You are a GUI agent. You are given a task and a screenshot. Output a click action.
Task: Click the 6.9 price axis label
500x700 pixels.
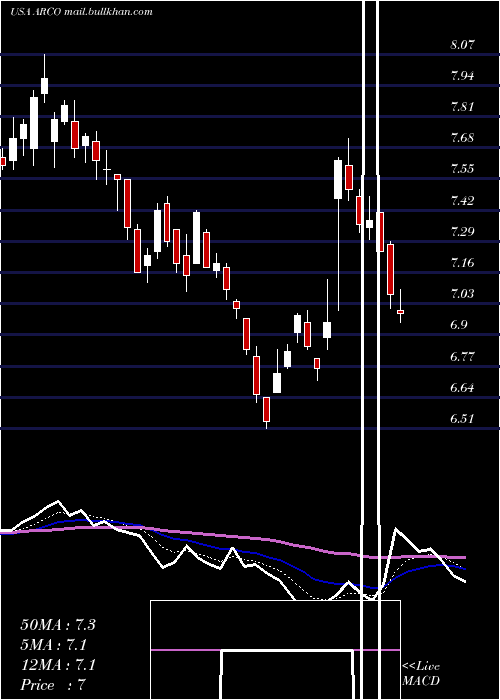click(458, 325)
